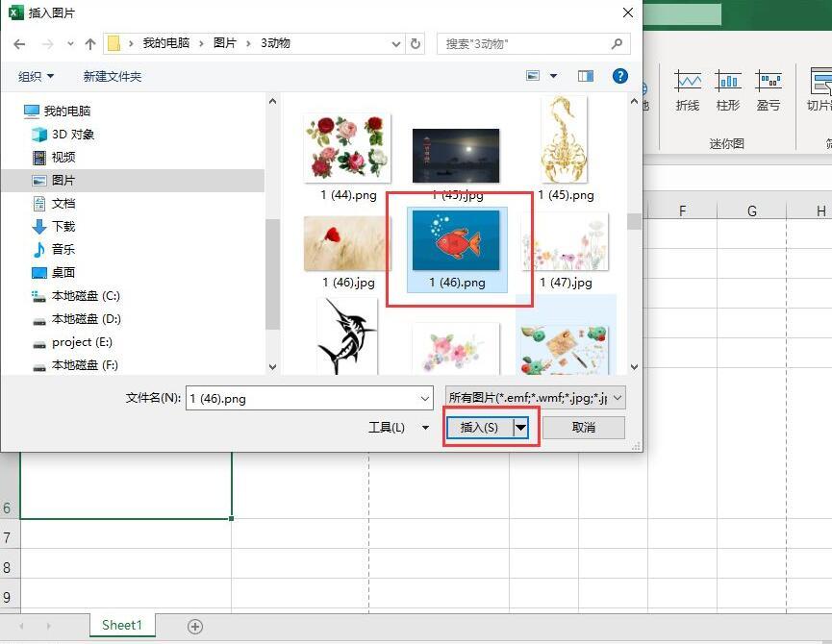Open the 工具(L) menu
Viewport: 832px width, 644px height.
pos(398,427)
